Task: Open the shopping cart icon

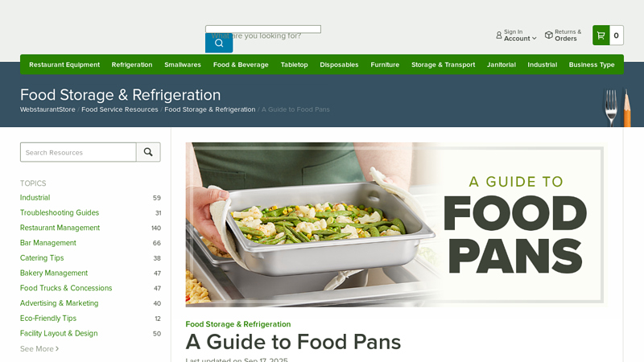Action: (x=601, y=35)
